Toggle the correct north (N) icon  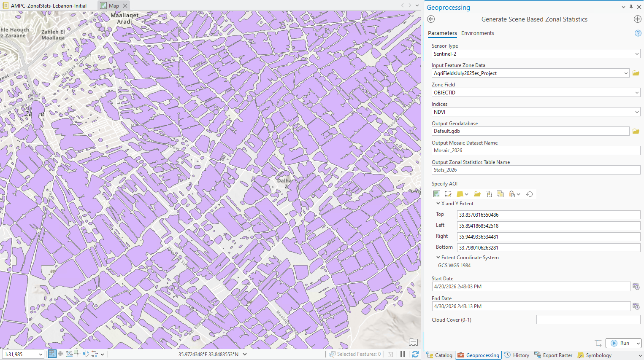pos(86,354)
